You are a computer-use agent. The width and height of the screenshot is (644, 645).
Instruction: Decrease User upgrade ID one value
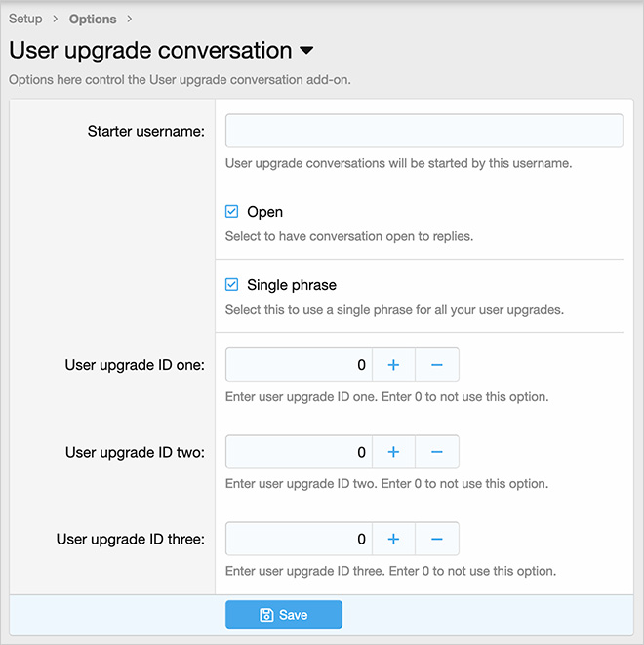pyautogui.click(x=437, y=365)
